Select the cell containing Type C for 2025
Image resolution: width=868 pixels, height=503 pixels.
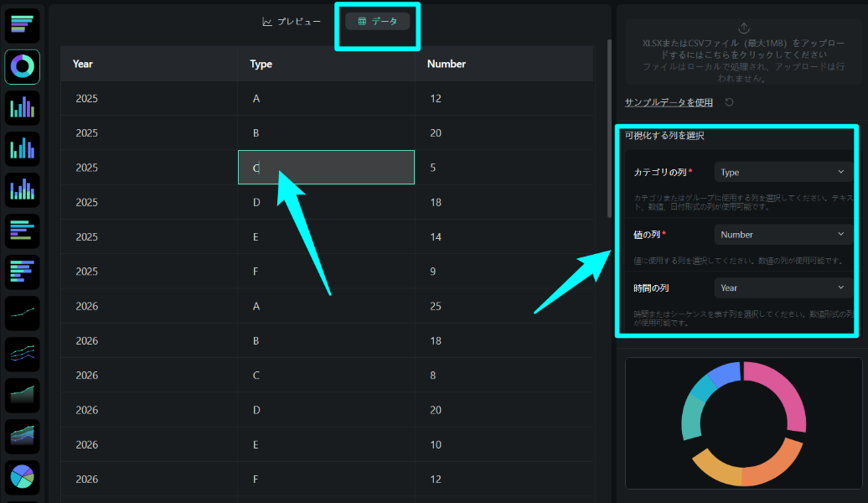pos(327,167)
